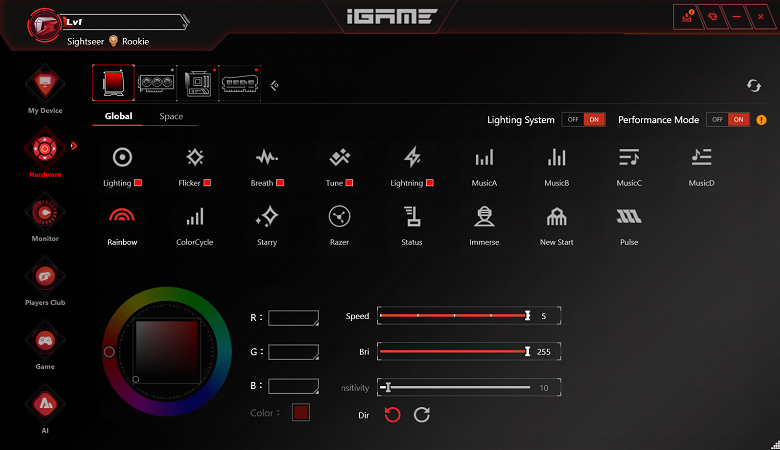Select the Immerse lighting effect

[484, 217]
